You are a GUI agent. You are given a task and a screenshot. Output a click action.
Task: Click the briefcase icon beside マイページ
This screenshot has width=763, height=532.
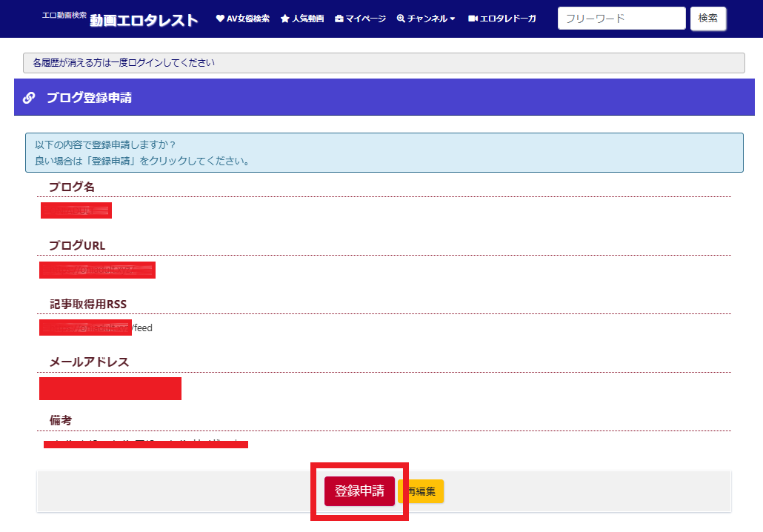point(339,19)
